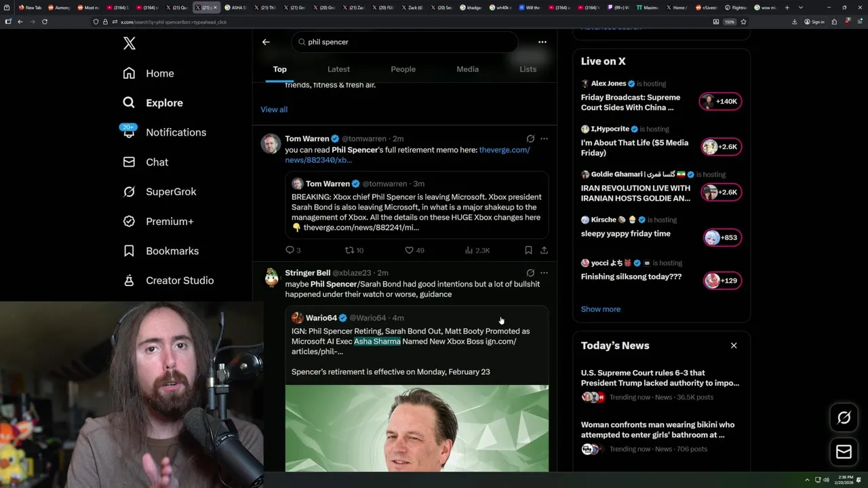The width and height of the screenshot is (868, 488).
Task: Click browser back button
Action: pyautogui.click(x=20, y=22)
